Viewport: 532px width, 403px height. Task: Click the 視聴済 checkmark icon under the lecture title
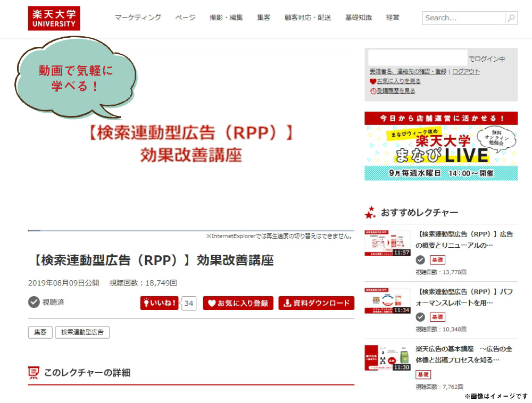(x=34, y=302)
